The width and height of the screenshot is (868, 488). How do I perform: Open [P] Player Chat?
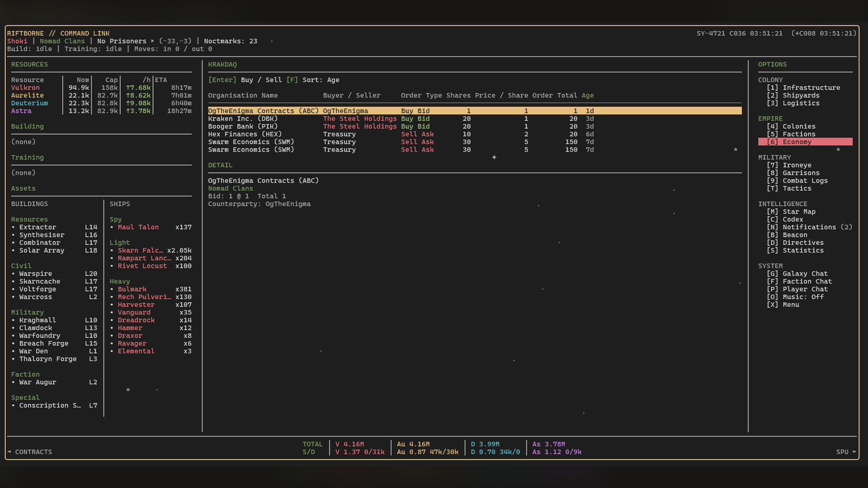point(797,289)
